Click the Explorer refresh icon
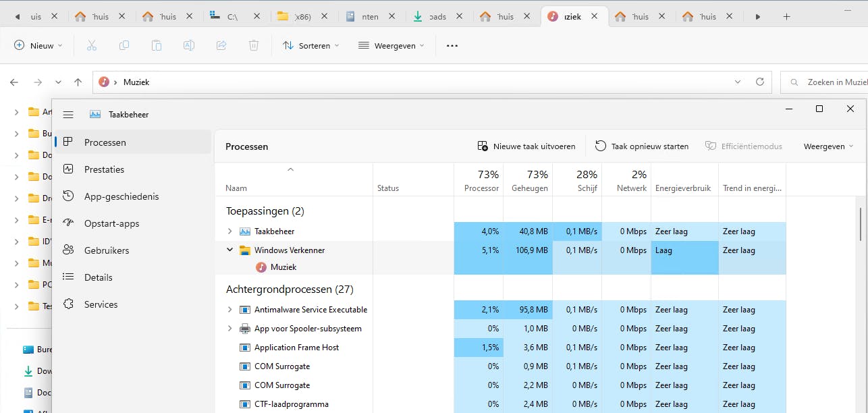Viewport: 868px width, 413px height. click(x=760, y=82)
